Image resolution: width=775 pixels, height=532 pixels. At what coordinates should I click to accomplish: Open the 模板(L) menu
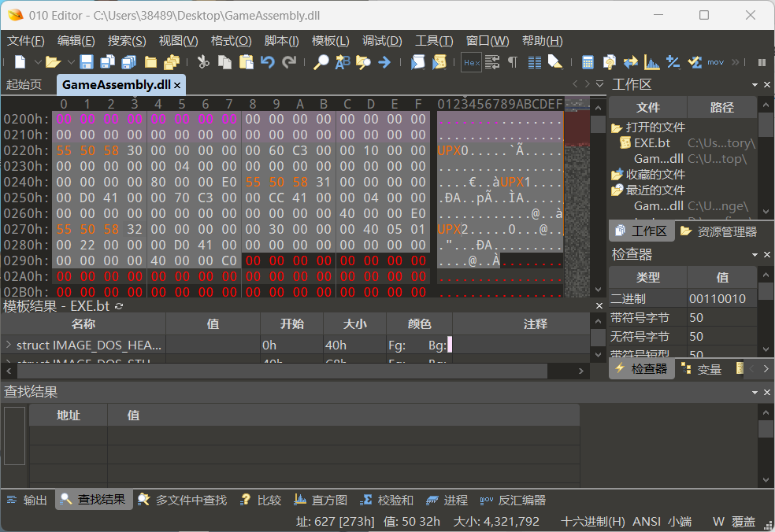coord(330,40)
